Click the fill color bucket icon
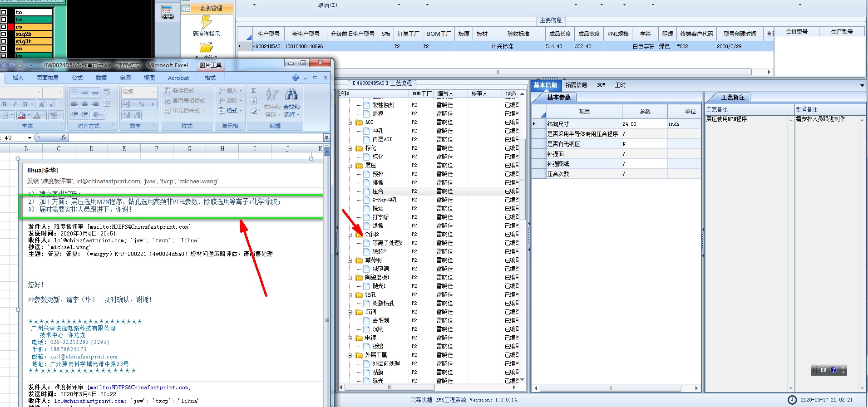This screenshot has width=868, height=407. (21, 115)
